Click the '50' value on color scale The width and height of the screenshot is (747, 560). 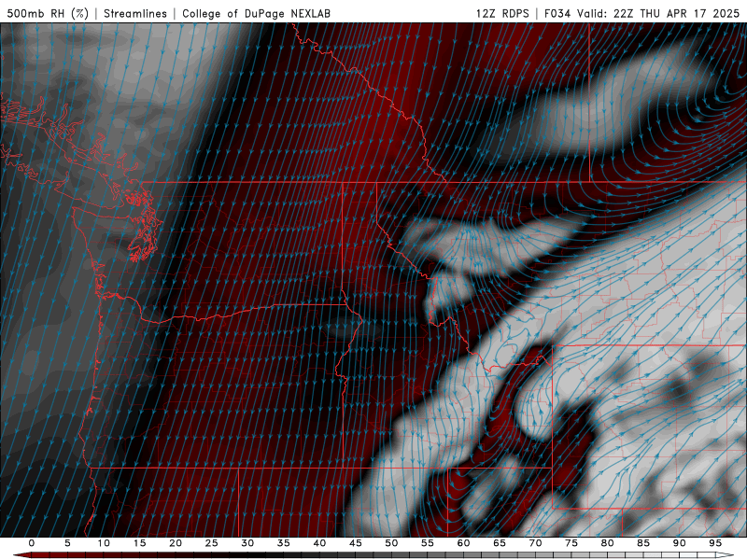391,543
